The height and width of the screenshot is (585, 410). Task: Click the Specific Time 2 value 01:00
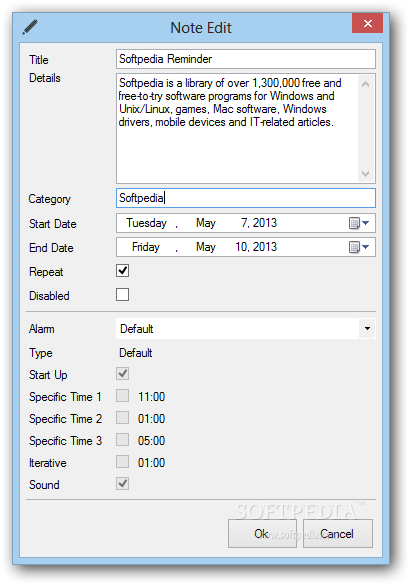[151, 419]
